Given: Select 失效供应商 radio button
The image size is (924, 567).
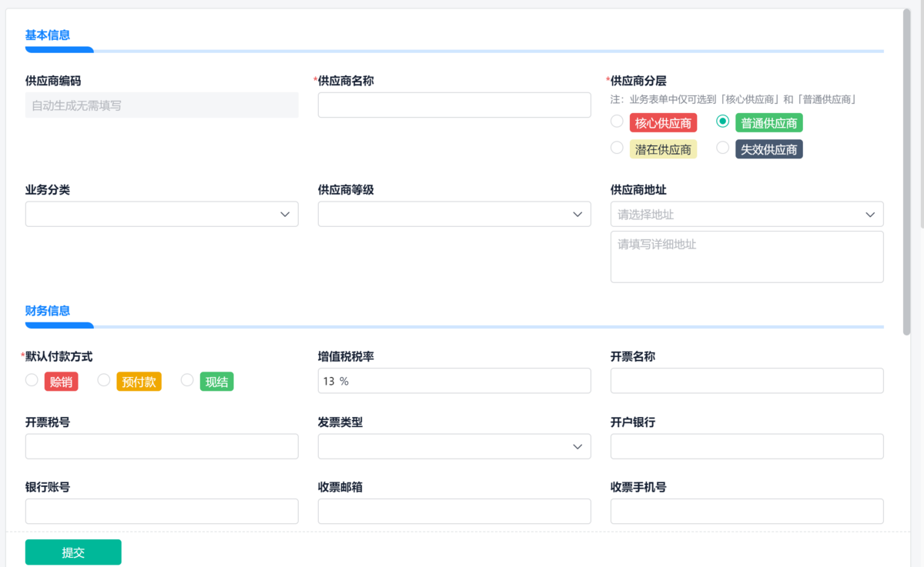Looking at the screenshot, I should 723,148.
